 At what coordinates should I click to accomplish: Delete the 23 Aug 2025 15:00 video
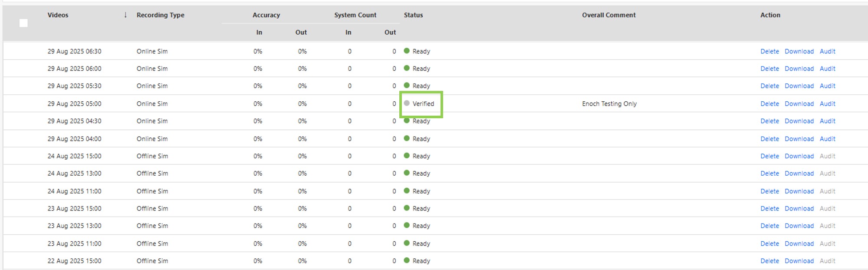click(769, 209)
